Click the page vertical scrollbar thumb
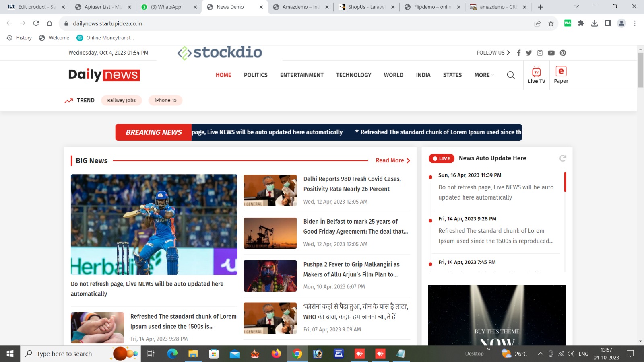 [640, 69]
